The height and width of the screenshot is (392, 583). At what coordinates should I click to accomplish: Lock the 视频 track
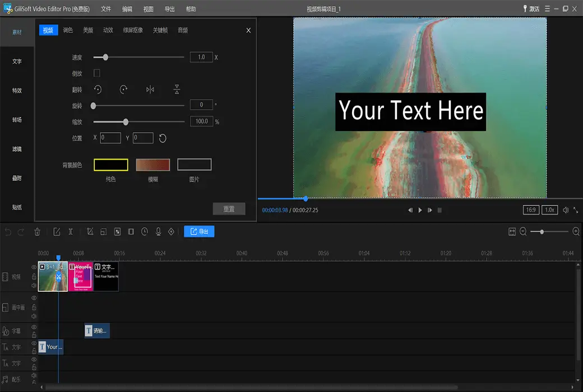click(34, 277)
